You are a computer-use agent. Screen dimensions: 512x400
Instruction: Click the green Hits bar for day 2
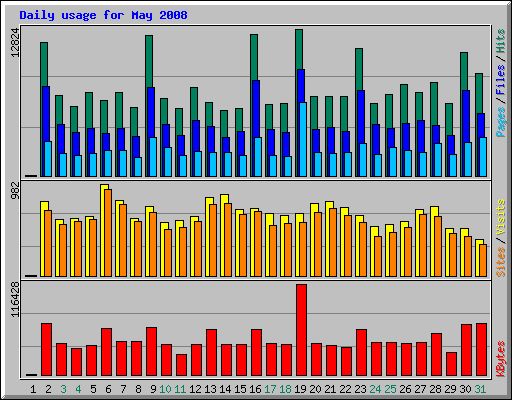pyautogui.click(x=44, y=64)
